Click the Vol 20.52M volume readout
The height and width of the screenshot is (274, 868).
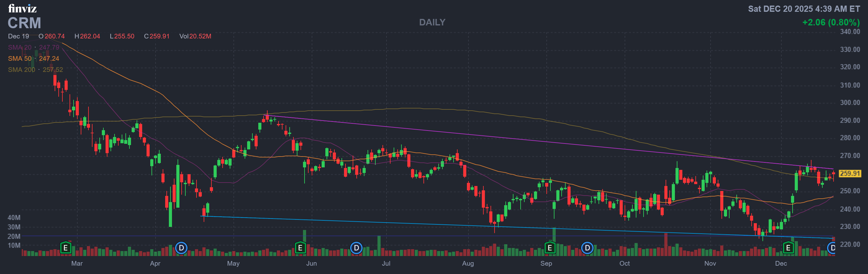point(195,36)
